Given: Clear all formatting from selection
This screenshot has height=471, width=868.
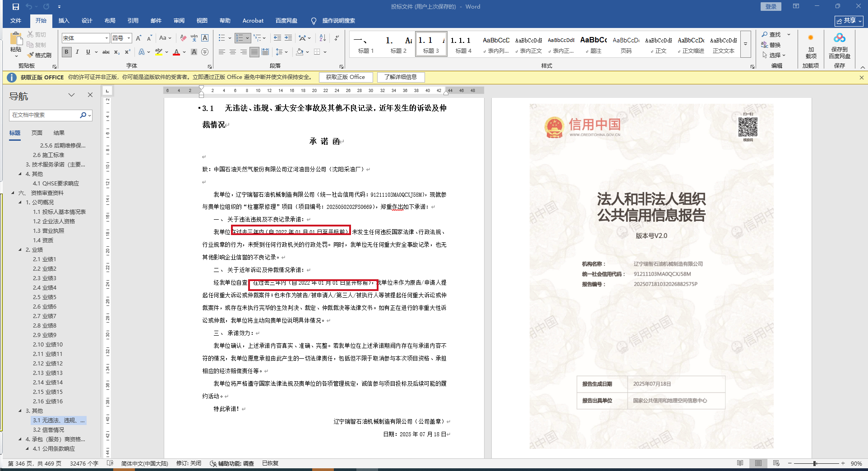Looking at the screenshot, I should pyautogui.click(x=183, y=38).
